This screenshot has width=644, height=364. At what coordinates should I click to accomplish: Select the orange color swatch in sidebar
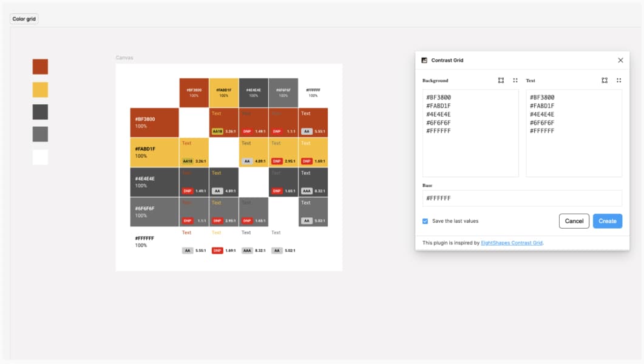pyautogui.click(x=40, y=67)
